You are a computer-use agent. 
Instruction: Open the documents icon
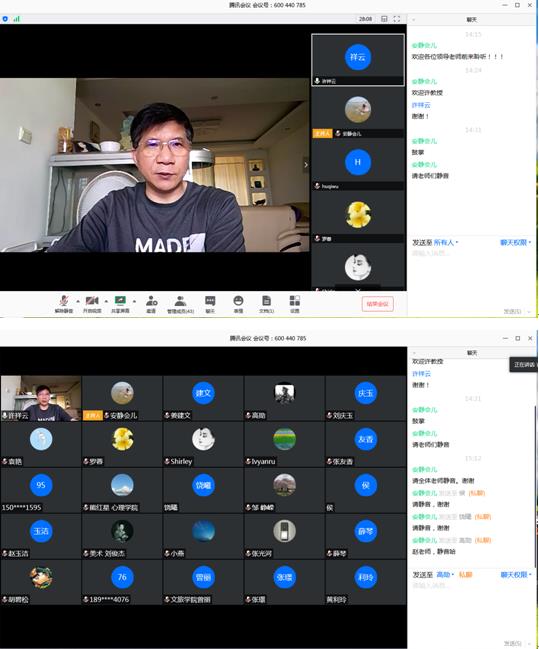[267, 304]
